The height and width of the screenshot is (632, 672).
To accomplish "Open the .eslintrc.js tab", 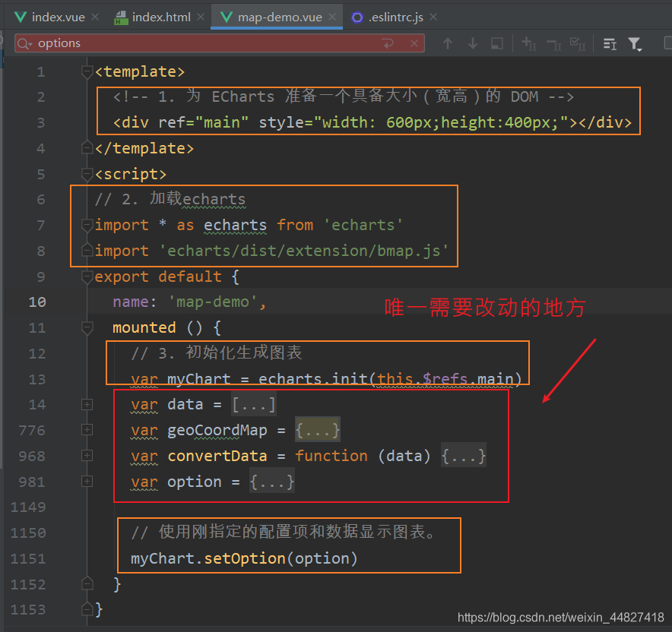I will pos(388,17).
